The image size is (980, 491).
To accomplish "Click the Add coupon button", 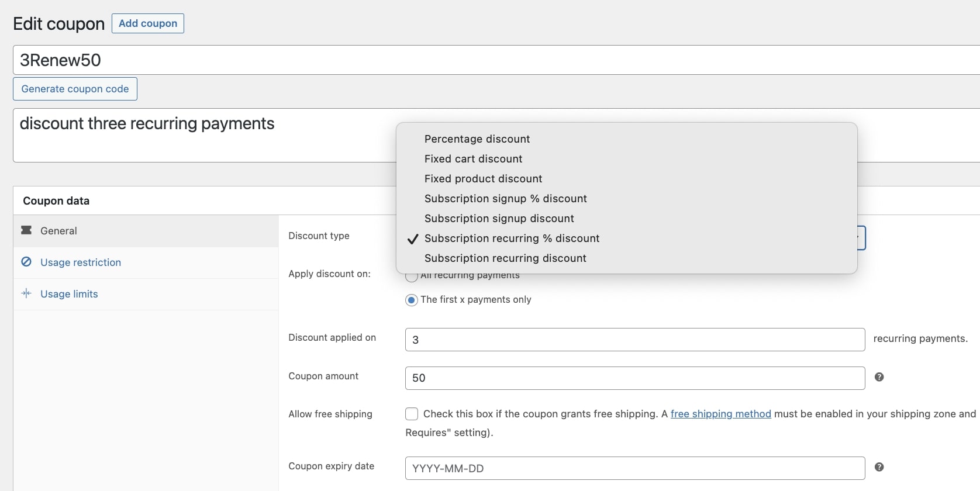I will point(148,23).
